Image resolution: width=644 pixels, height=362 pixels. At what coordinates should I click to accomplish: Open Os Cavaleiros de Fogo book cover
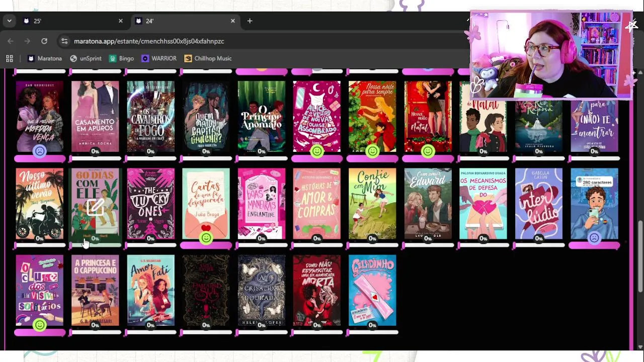150,116
